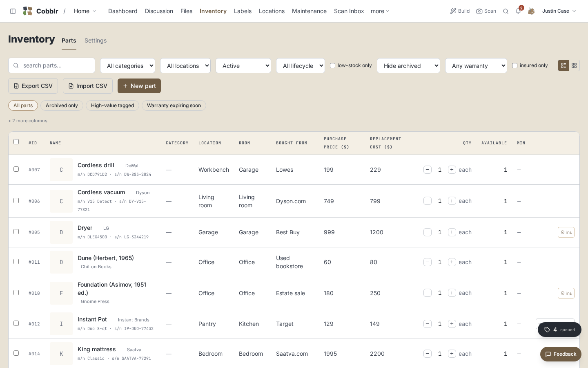Viewport: 588px width, 368px height.
Task: Open the Scan camera tool
Action: pyautogui.click(x=486, y=11)
